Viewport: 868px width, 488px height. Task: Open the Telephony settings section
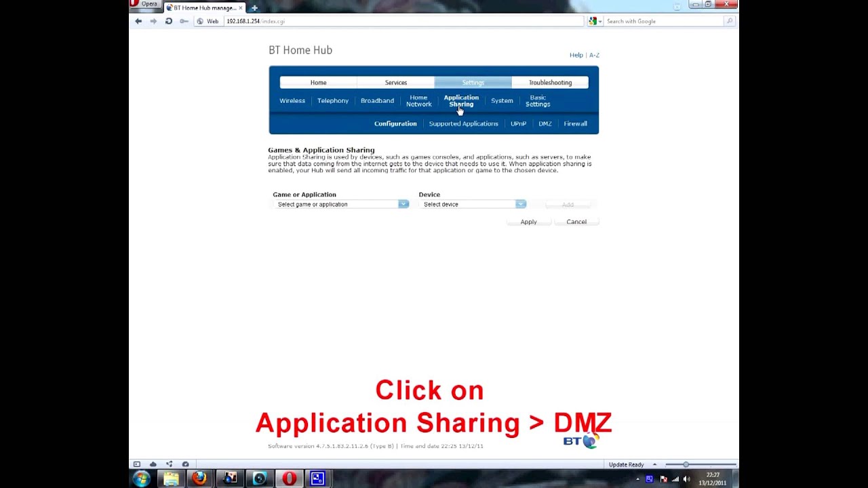coord(333,100)
